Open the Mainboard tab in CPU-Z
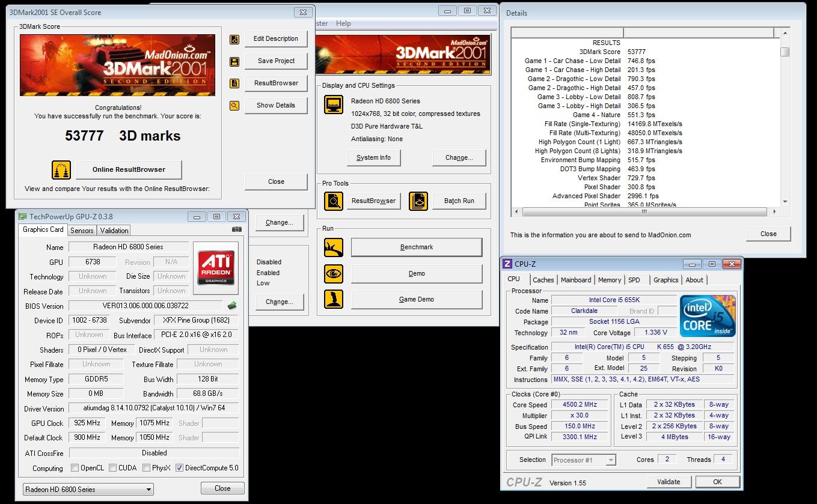This screenshot has width=817, height=504. coord(576,280)
